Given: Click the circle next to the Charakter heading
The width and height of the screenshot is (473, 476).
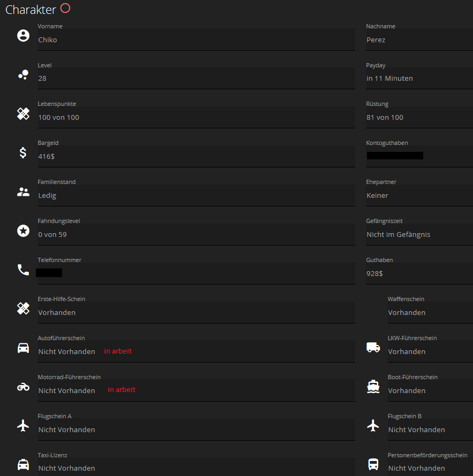Looking at the screenshot, I should click(66, 8).
